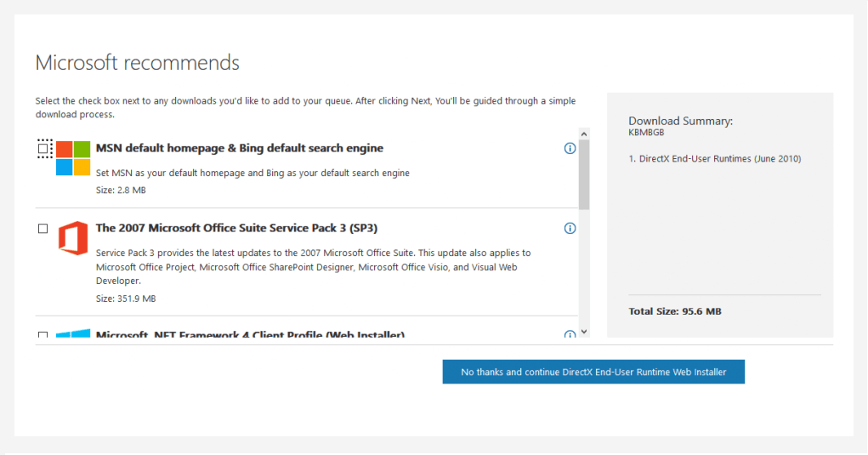This screenshot has height=455, width=868.
Task: Check the MSN default homepage checkbox
Action: pos(43,148)
